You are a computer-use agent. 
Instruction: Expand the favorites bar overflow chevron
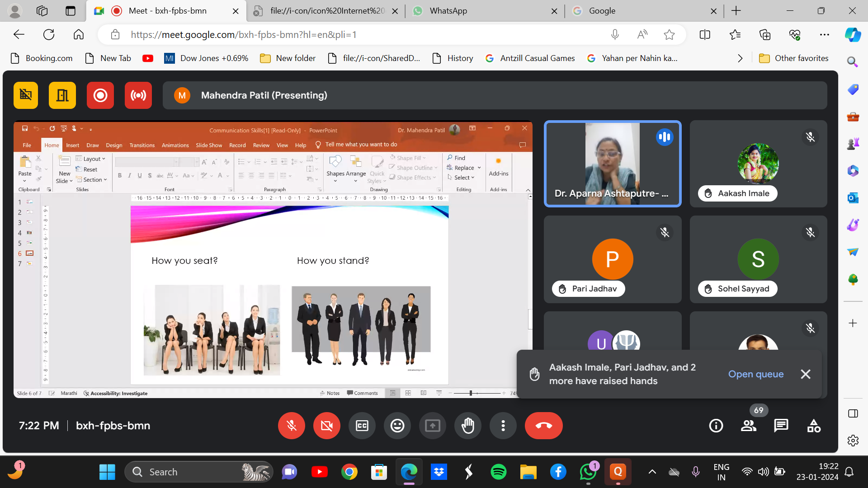coord(740,58)
